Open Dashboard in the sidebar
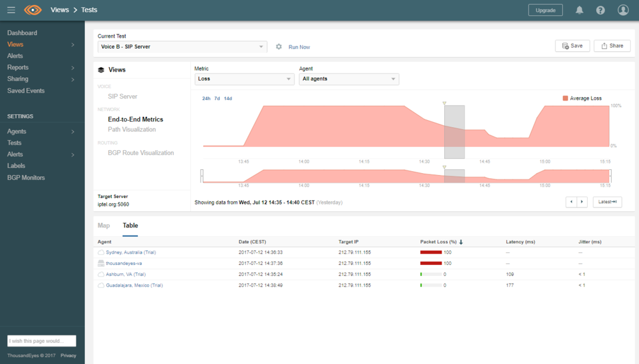This screenshot has height=364, width=639. 22,33
